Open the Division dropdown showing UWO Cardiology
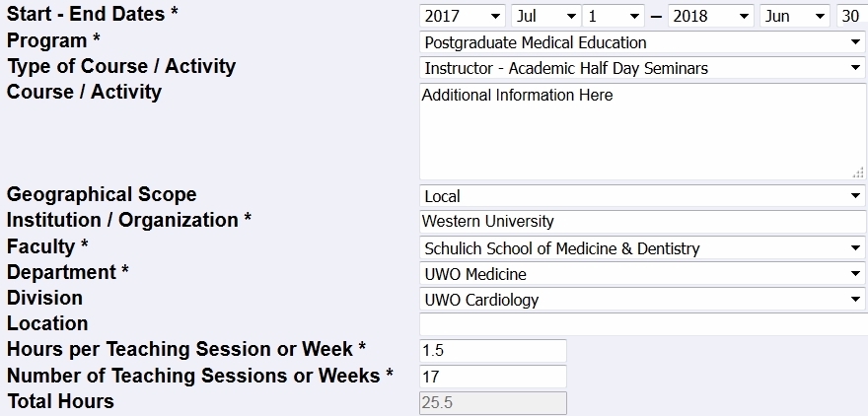Viewport: 868px width, 416px height. click(642, 300)
